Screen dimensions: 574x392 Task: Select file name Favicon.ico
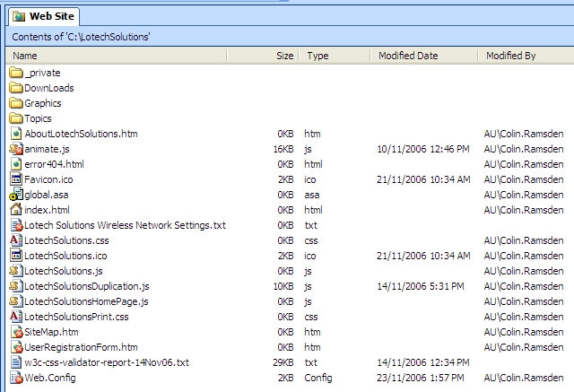48,179
